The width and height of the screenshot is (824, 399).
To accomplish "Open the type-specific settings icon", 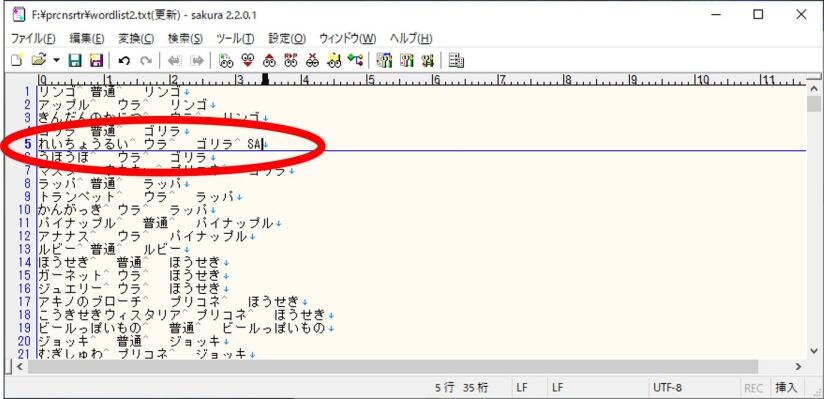I will (406, 60).
